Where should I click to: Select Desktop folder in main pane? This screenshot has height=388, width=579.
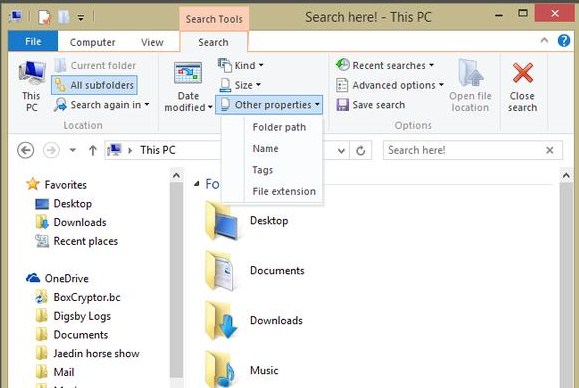(247, 221)
